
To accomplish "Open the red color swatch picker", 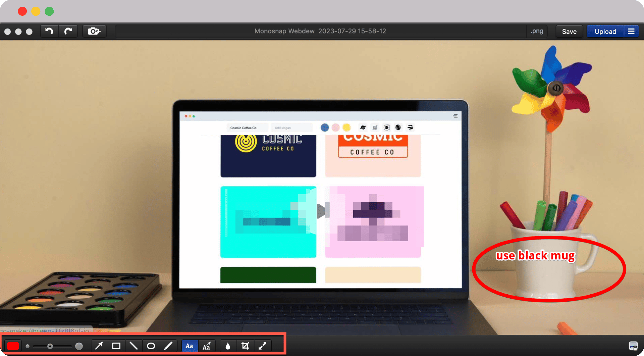I will pyautogui.click(x=13, y=346).
